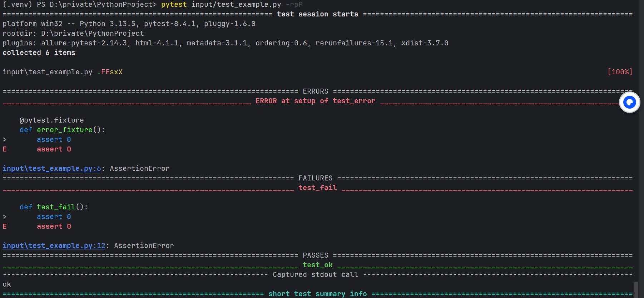Click the 'AssertionError' text after test_example.py:12
The width and height of the screenshot is (644, 298).
point(144,245)
